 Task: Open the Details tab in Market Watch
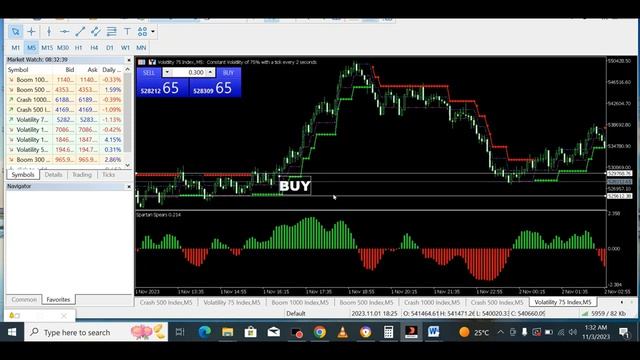click(53, 175)
